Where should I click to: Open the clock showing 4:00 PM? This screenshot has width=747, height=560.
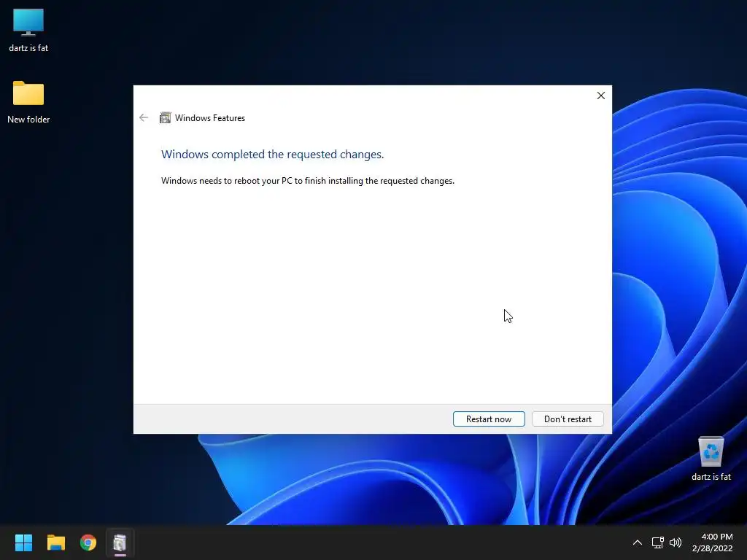click(x=712, y=542)
